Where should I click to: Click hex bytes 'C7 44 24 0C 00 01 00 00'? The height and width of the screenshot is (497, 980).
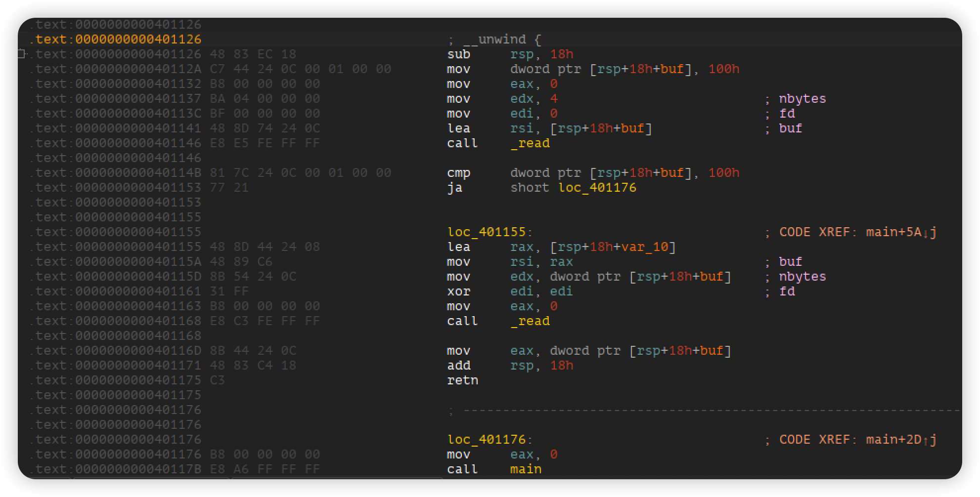click(301, 69)
